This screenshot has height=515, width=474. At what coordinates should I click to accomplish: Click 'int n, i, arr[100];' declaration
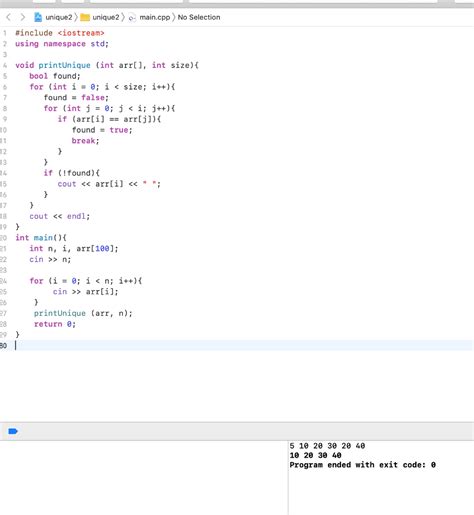(x=74, y=249)
